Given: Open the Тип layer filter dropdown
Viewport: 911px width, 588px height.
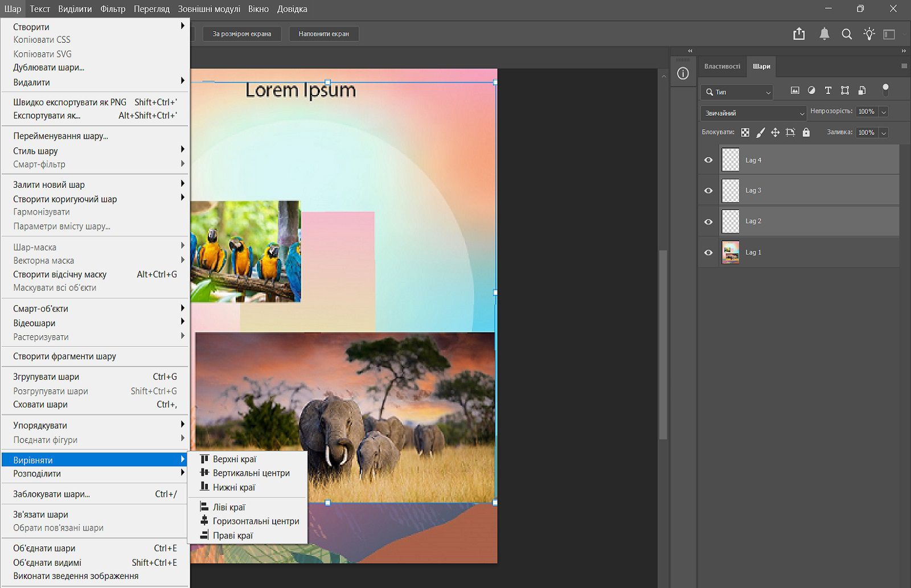Looking at the screenshot, I should pos(737,92).
